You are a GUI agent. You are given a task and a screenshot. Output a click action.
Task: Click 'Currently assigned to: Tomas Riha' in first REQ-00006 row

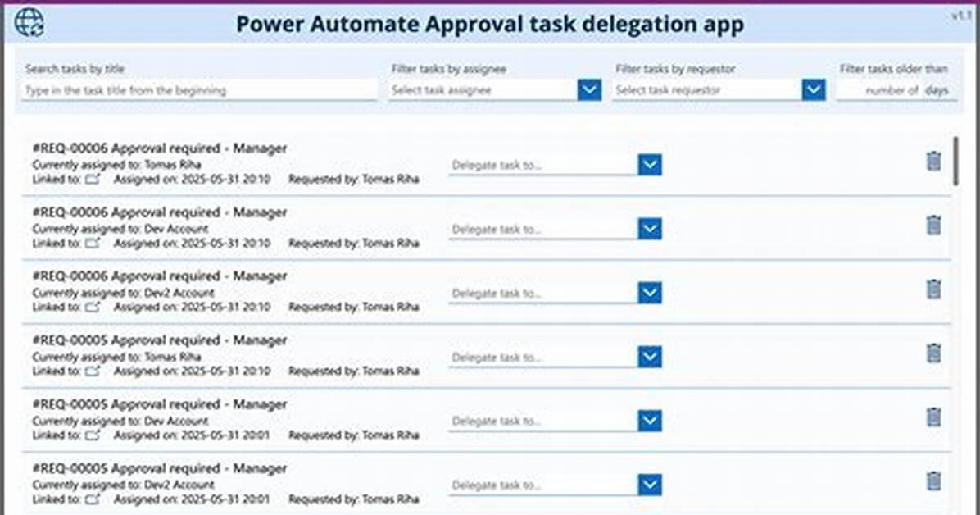(116, 165)
